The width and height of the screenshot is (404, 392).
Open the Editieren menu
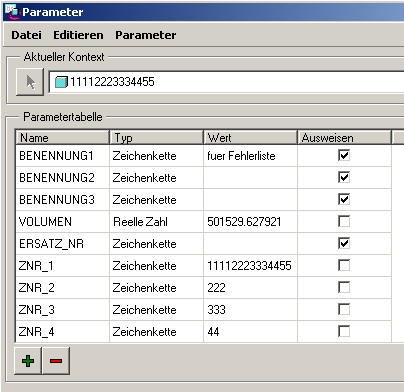(x=78, y=35)
